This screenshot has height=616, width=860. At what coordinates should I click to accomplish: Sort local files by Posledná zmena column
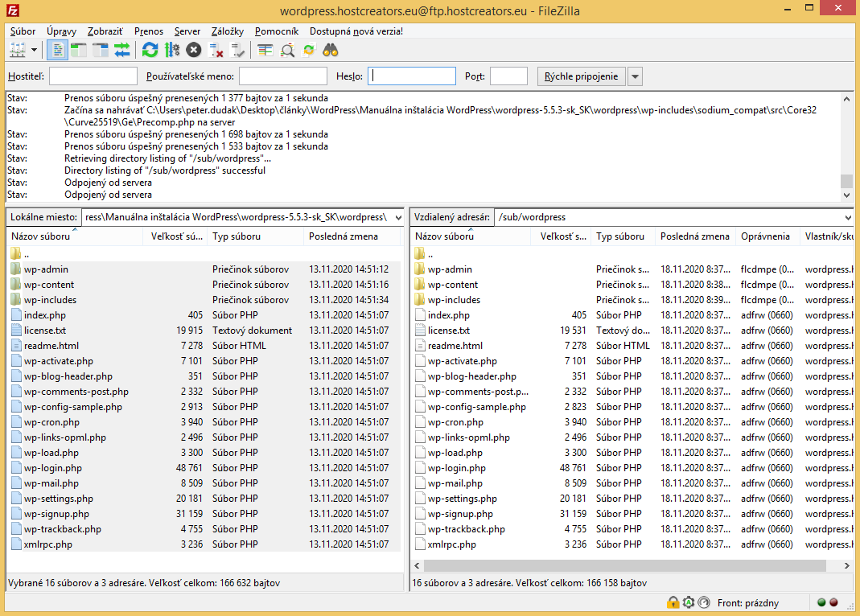350,236
